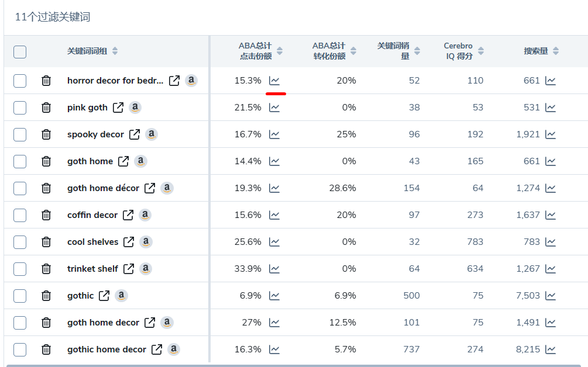View search volume trend chart for "gothic"
This screenshot has width=588, height=367.
551,296
